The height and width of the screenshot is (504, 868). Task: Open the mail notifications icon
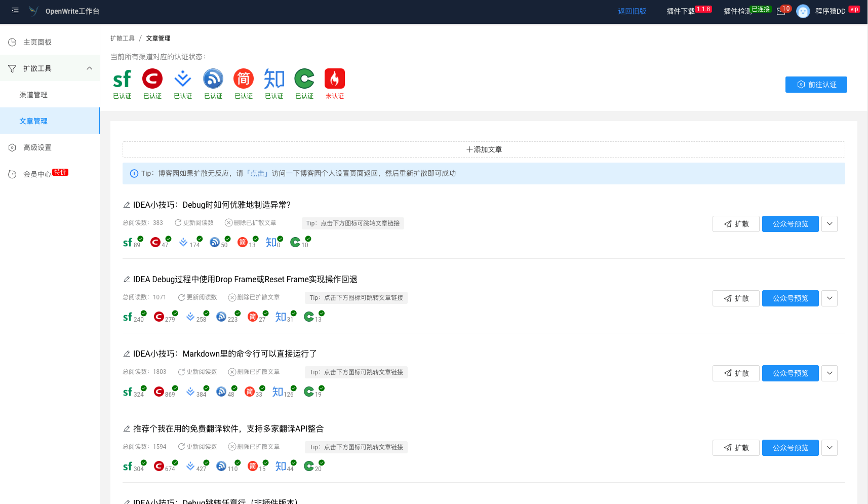pyautogui.click(x=781, y=12)
